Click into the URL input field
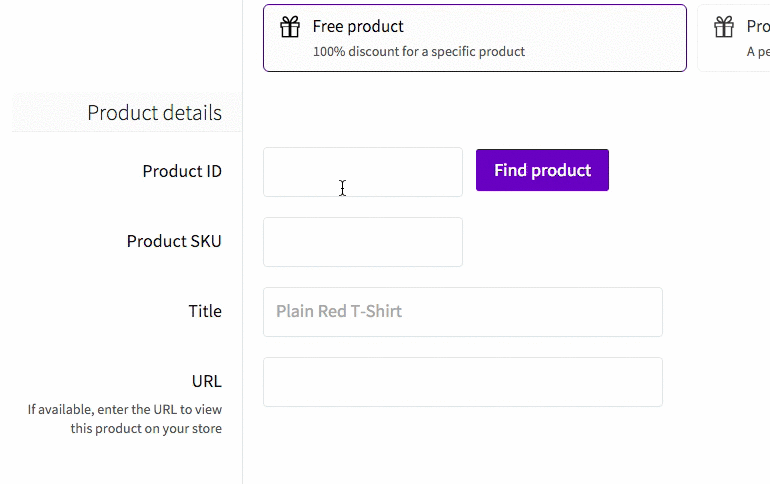770x484 pixels. click(x=463, y=382)
